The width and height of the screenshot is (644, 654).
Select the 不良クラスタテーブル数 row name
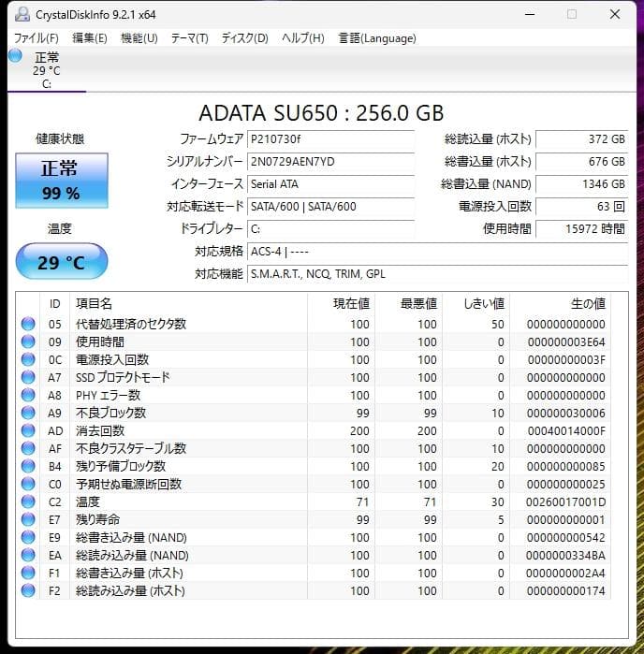tap(131, 448)
